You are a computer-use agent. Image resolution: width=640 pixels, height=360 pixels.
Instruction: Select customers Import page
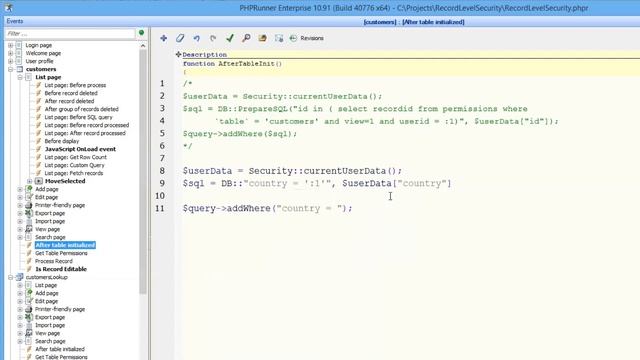(x=50, y=221)
